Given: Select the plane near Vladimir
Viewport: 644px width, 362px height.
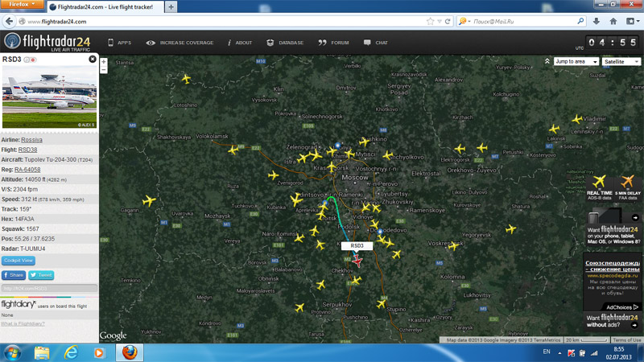Looking at the screenshot, I should click(577, 119).
